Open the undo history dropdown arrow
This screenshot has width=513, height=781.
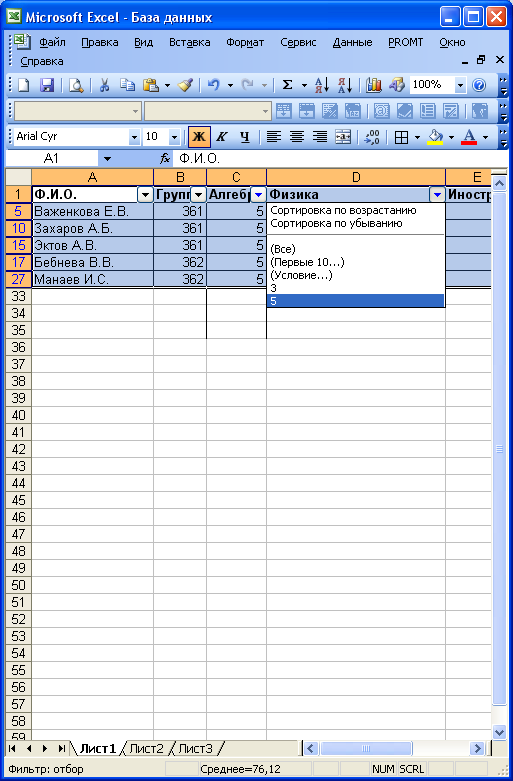[230, 86]
